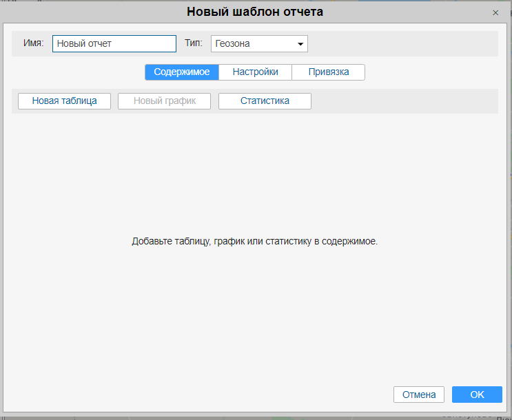Image resolution: width=512 pixels, height=420 pixels.
Task: Switch to the Содержимое tab
Action: pos(182,72)
